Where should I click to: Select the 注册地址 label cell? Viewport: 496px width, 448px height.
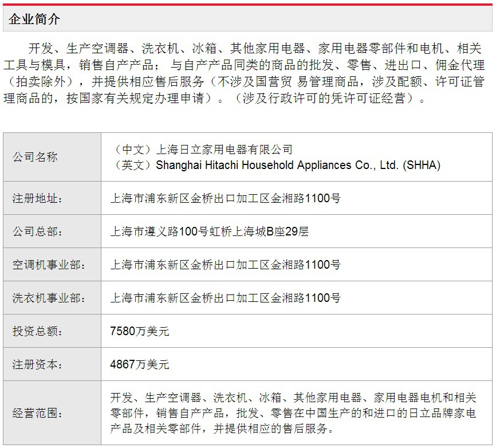(x=52, y=198)
